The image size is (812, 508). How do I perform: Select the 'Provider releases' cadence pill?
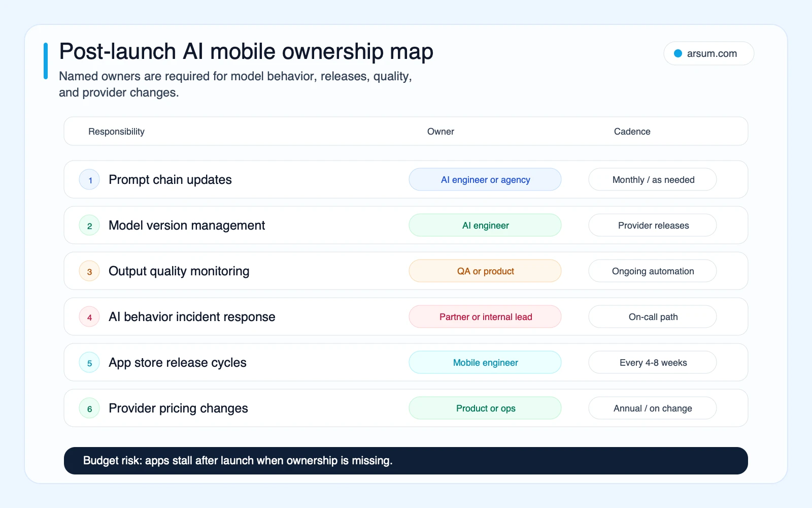[x=653, y=225]
